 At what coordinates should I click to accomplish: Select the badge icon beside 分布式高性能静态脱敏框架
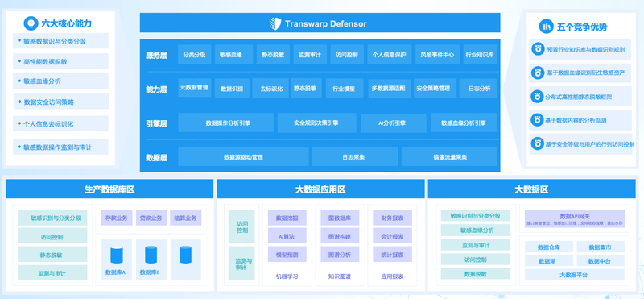[537, 97]
